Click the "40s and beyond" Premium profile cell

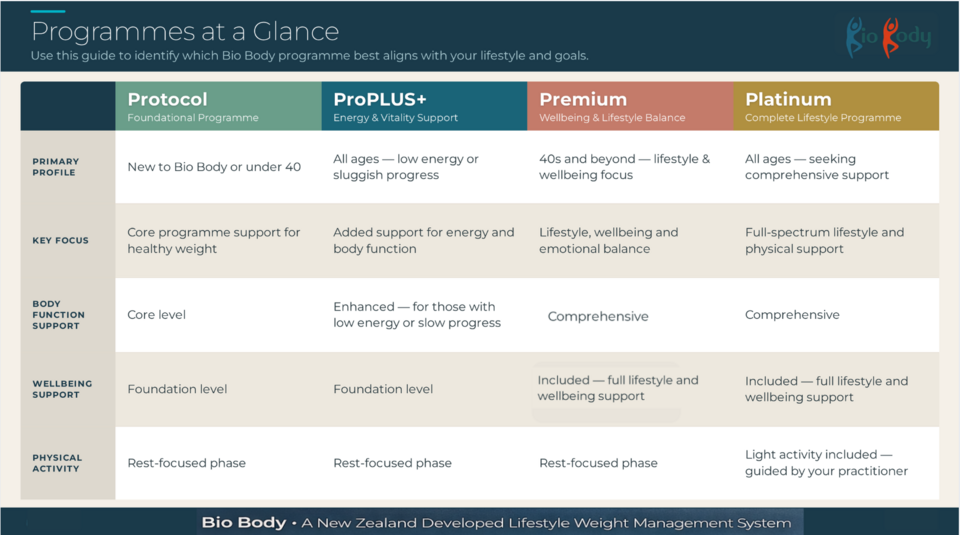624,167
